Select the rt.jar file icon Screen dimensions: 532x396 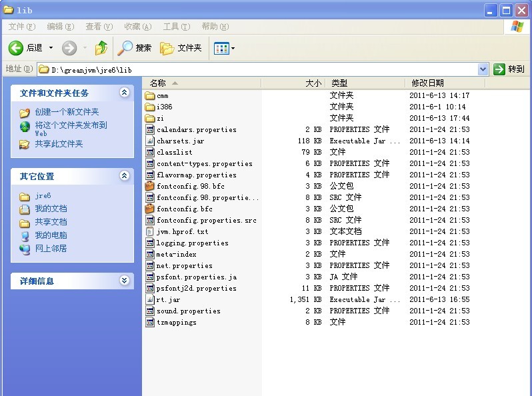point(150,300)
